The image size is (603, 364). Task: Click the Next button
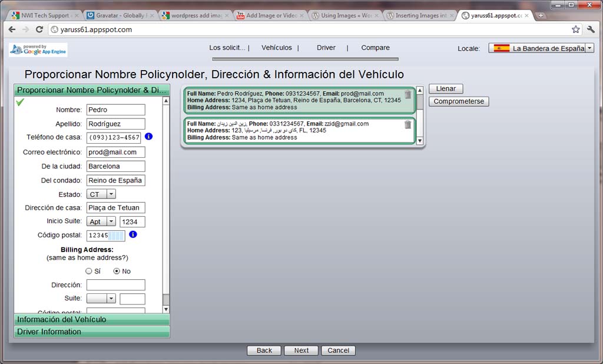point(301,350)
